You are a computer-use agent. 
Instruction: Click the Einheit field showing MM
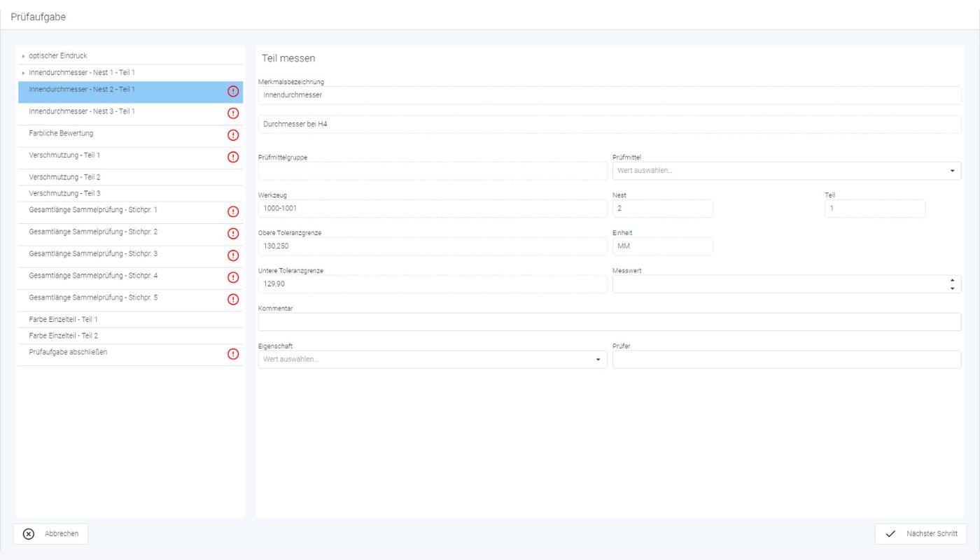tap(663, 246)
